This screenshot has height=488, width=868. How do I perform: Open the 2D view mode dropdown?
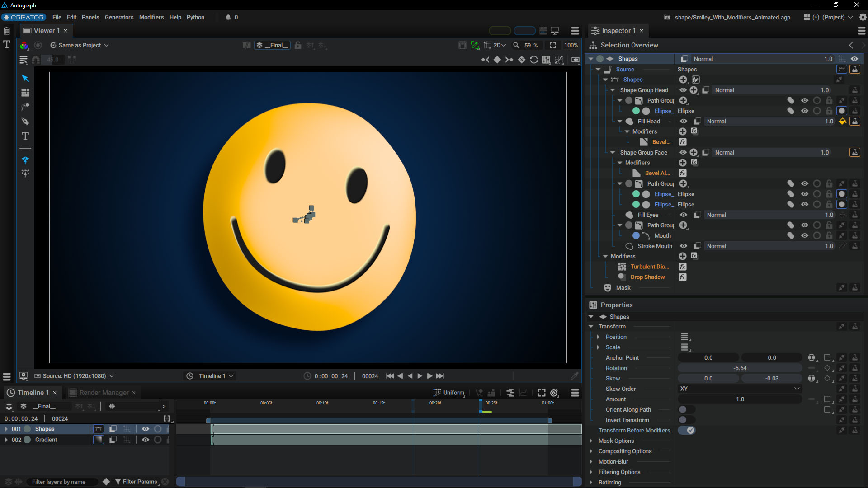[500, 45]
